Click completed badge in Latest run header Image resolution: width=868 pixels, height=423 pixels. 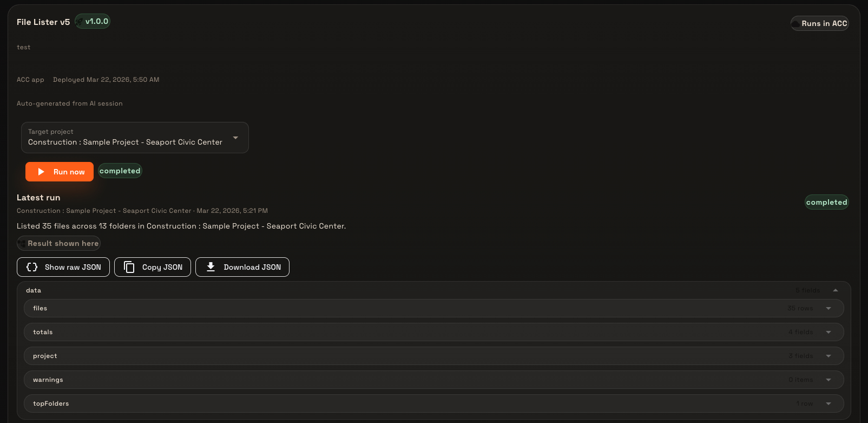(827, 202)
